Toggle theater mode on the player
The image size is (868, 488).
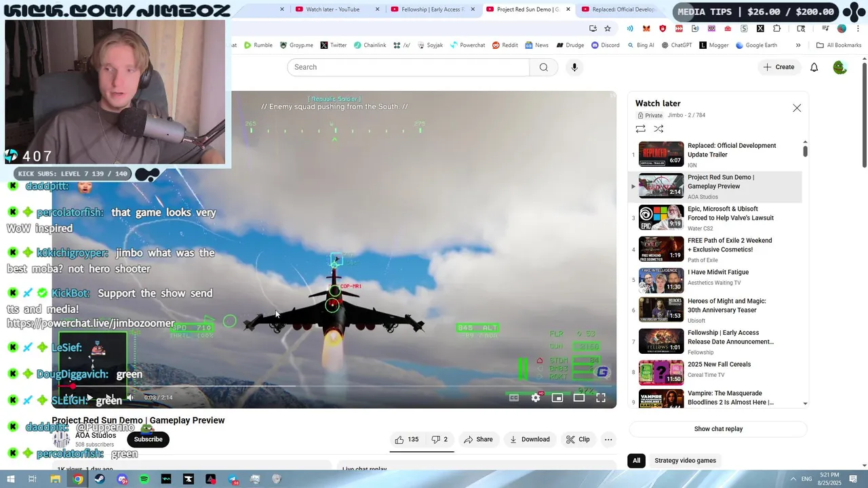[x=579, y=398]
